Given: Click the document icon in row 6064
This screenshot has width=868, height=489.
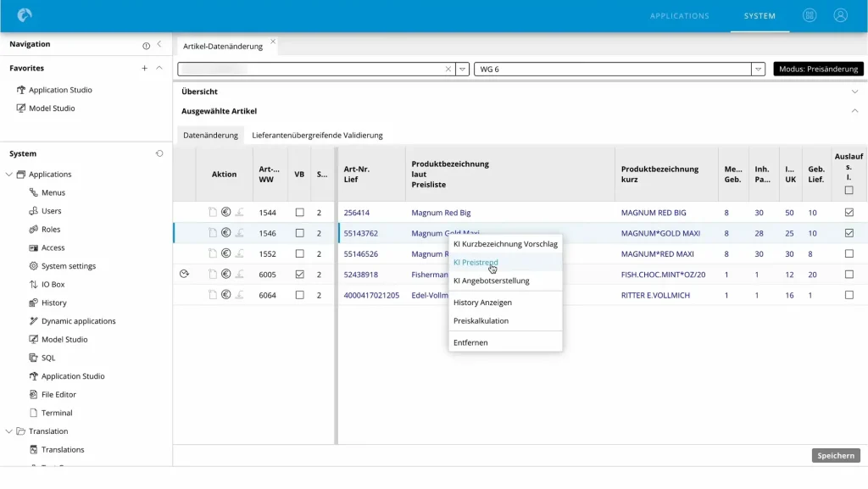Looking at the screenshot, I should pyautogui.click(x=213, y=295).
